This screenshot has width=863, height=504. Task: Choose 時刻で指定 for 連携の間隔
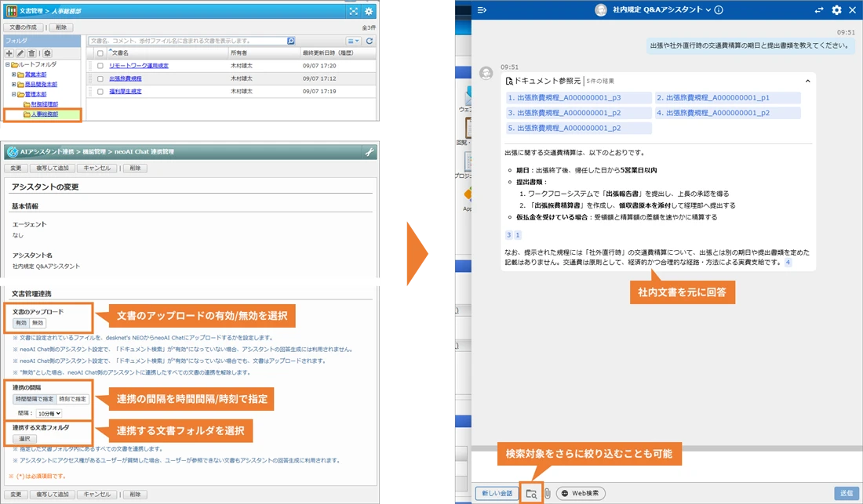pos(73,399)
